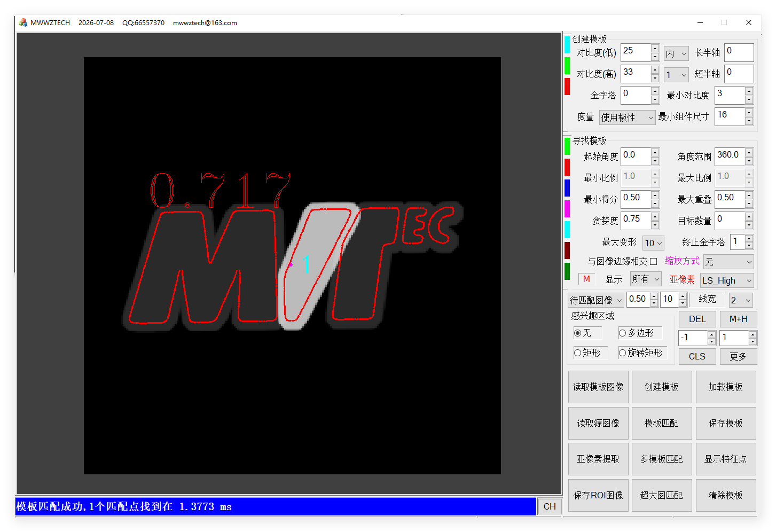The height and width of the screenshot is (532, 776).
Task: Click the 亚像素提取 button
Action: (598, 459)
